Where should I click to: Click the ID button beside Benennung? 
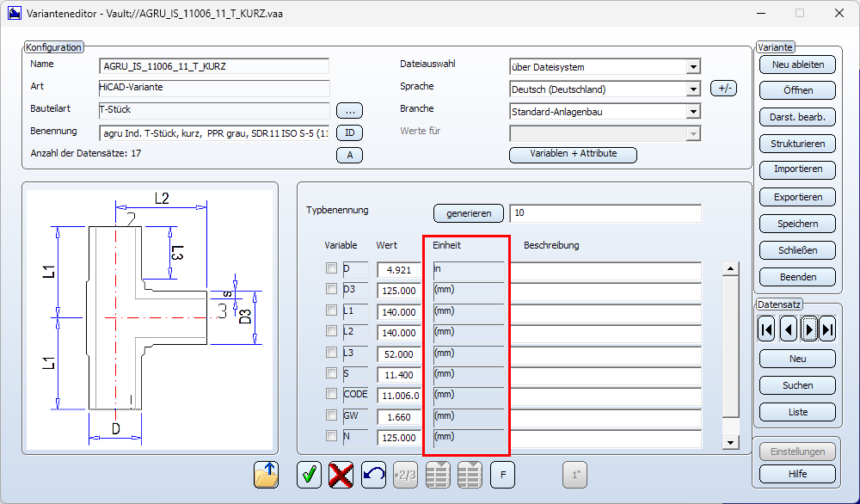coord(349,132)
